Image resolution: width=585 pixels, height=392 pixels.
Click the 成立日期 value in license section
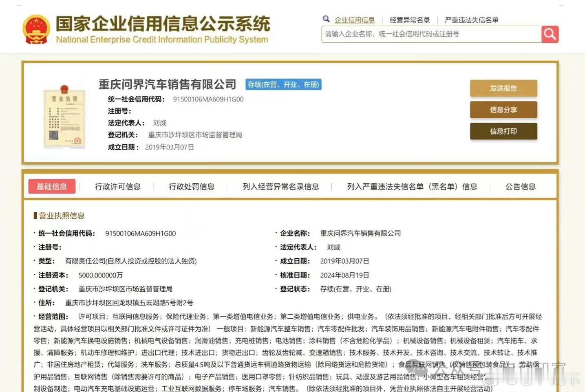point(344,261)
